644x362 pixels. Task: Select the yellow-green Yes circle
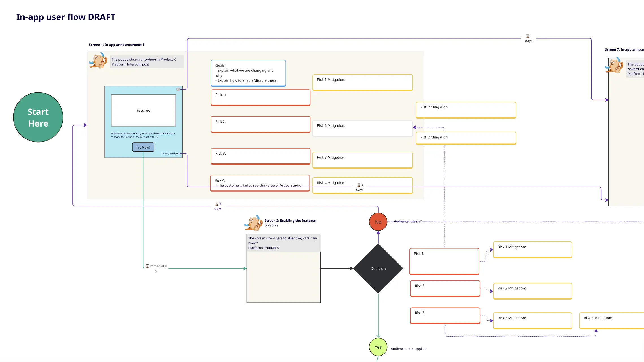click(378, 347)
